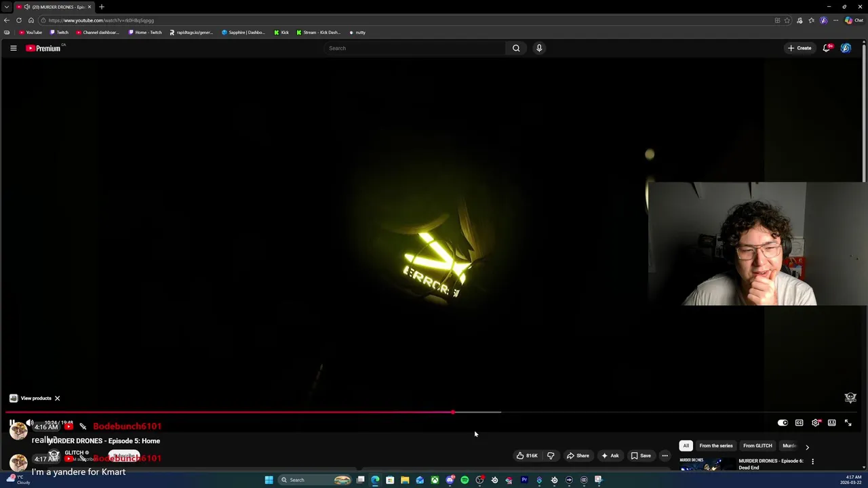The height and width of the screenshot is (488, 868).
Task: Dislike the video with thumbs-down
Action: pyautogui.click(x=551, y=455)
